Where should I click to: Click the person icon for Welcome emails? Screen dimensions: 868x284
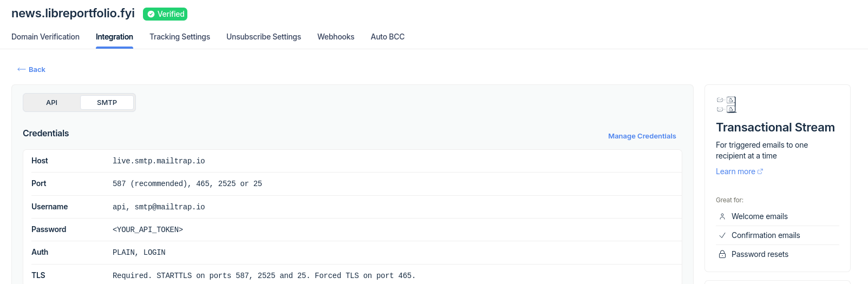point(722,216)
